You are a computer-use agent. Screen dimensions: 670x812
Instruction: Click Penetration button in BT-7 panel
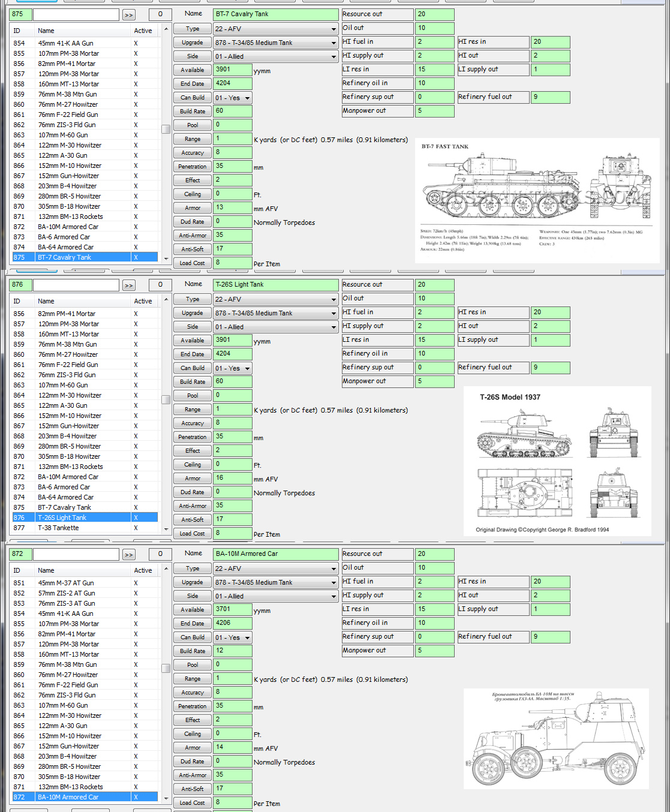coord(193,167)
